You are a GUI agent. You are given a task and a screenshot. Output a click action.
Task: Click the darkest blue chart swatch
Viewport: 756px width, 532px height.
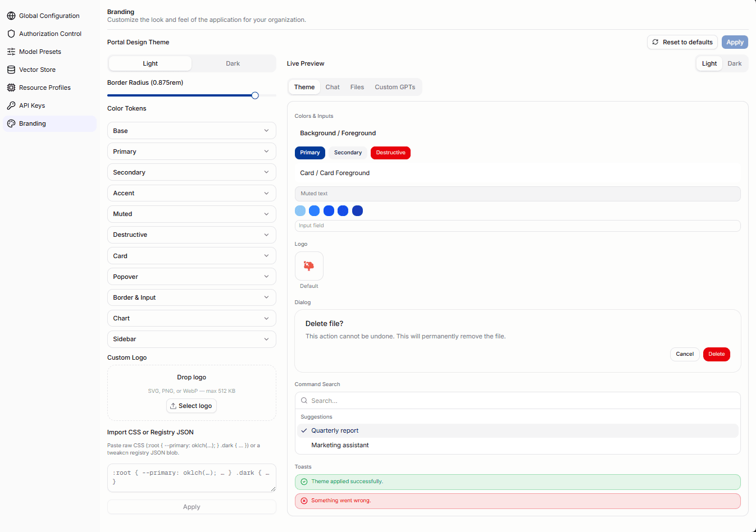point(357,211)
